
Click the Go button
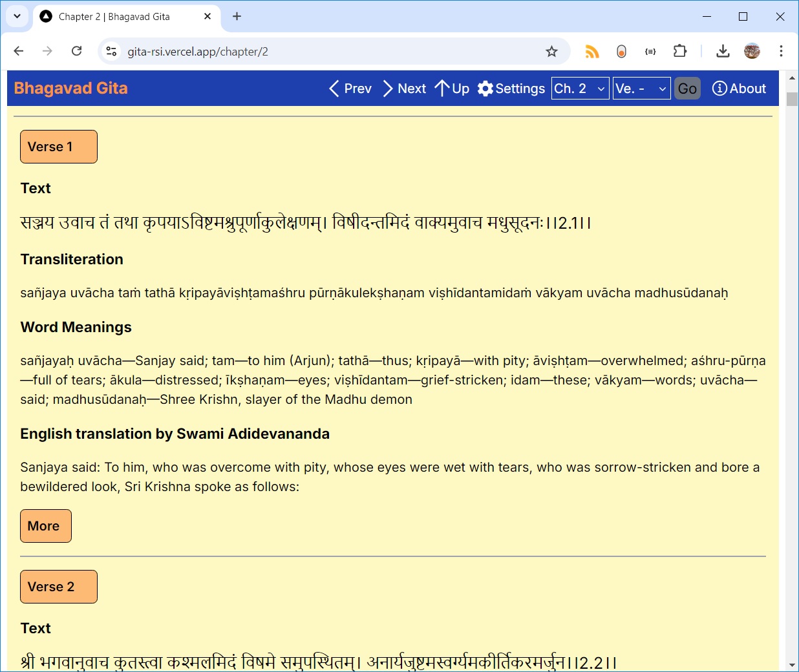(687, 89)
